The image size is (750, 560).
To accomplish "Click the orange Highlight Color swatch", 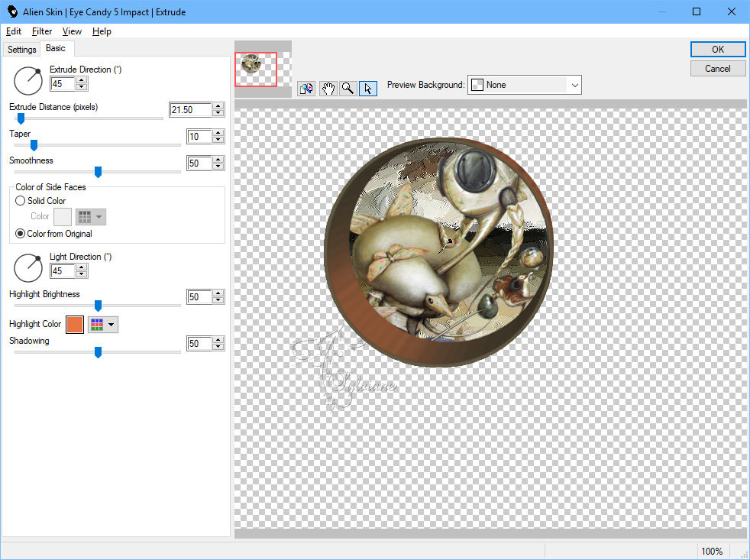I will pos(75,325).
